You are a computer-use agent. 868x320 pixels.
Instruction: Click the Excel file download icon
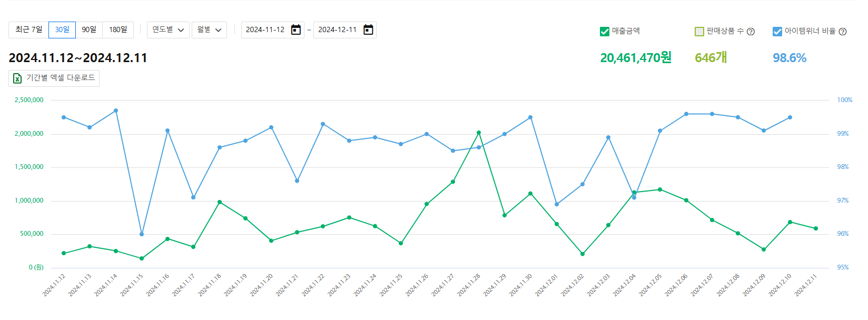pos(17,78)
